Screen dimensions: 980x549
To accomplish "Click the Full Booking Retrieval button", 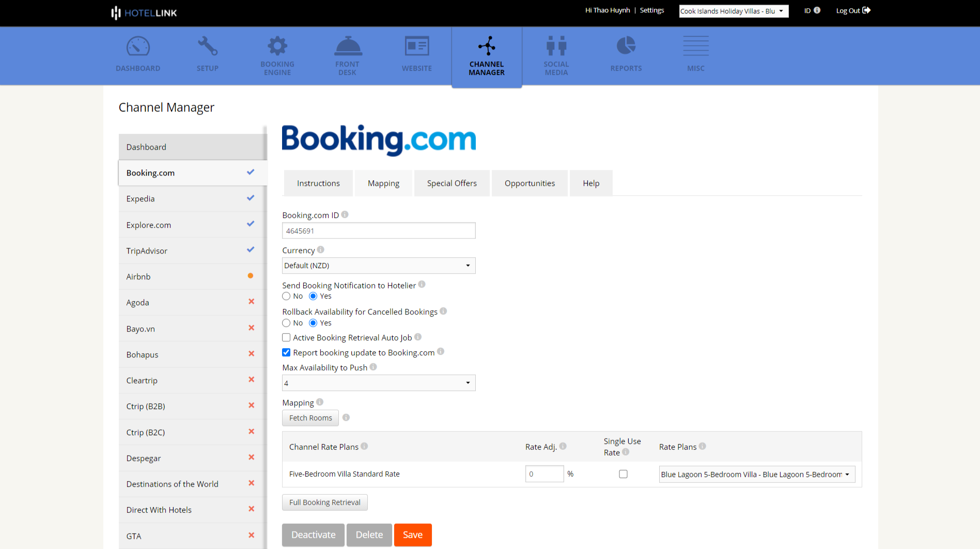I will 324,502.
